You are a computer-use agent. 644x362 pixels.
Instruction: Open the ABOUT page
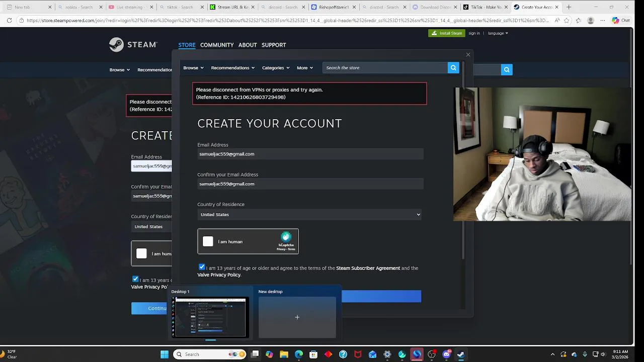[x=248, y=45]
